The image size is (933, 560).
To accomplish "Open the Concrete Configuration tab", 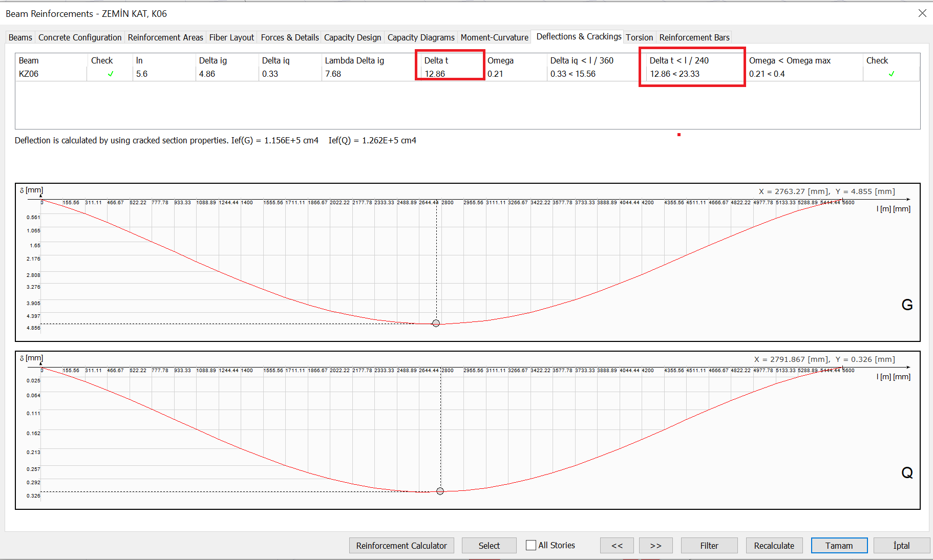I will pos(80,37).
